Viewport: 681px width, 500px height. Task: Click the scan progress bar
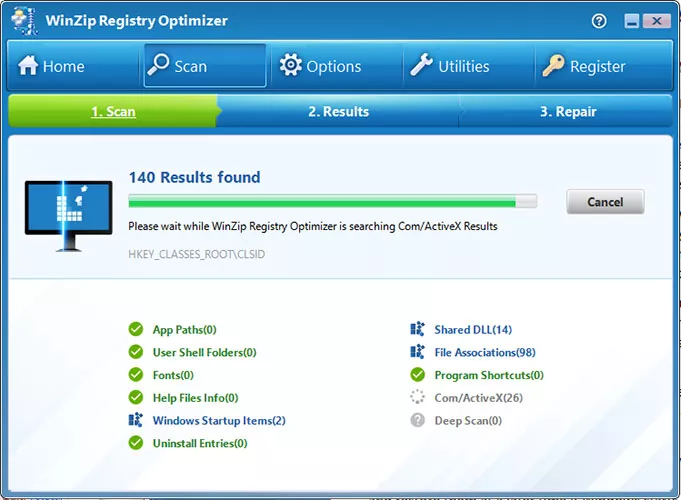click(x=333, y=201)
